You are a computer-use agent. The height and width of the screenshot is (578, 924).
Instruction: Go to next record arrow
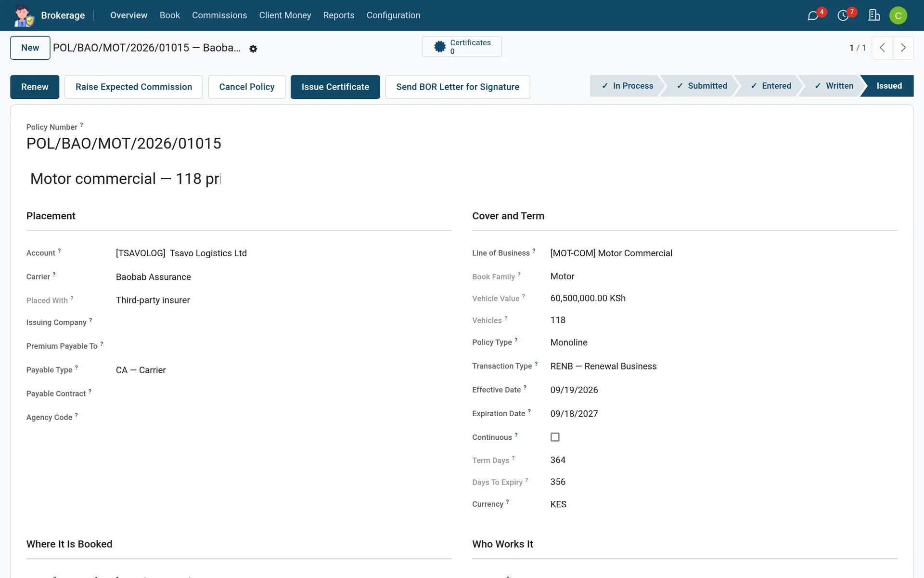(x=903, y=48)
